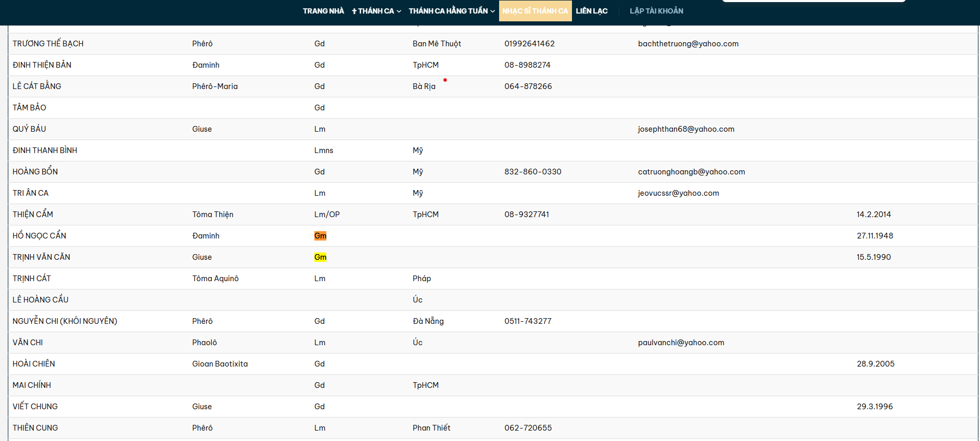The width and height of the screenshot is (980, 441).
Task: Select the name TRỊNH VĂN CĂN
Action: [x=41, y=257]
